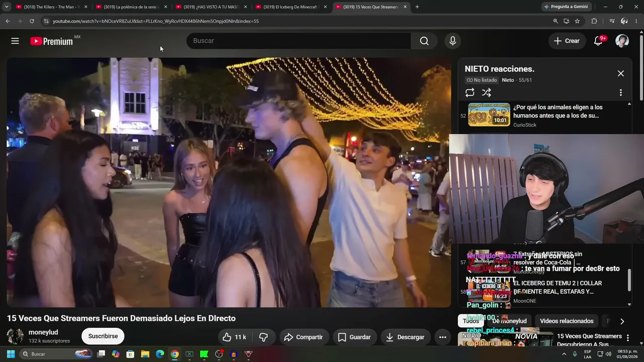The height and width of the screenshot is (362, 644).
Task: Open moneylud channel name link
Action: click(43, 332)
